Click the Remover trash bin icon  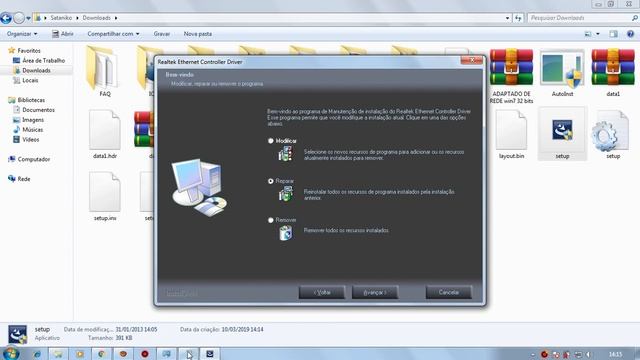click(x=286, y=233)
